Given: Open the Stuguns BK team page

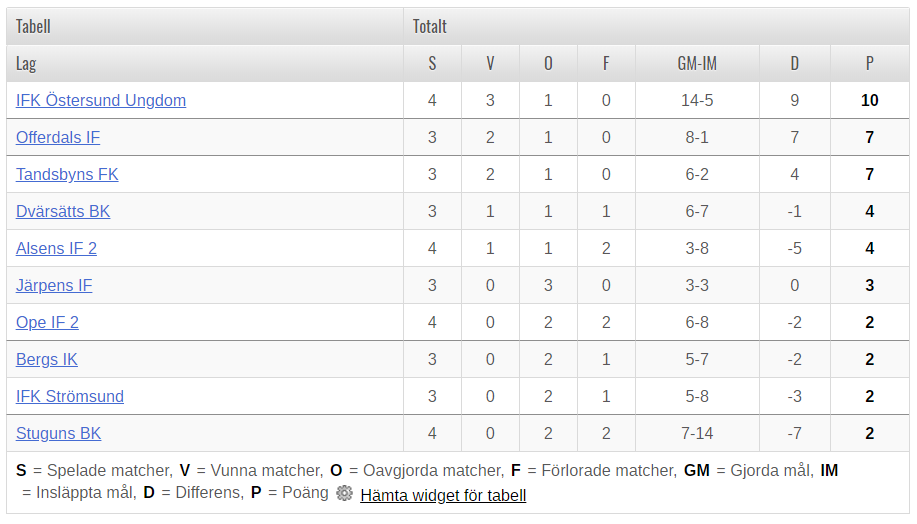Looking at the screenshot, I should (x=58, y=433).
